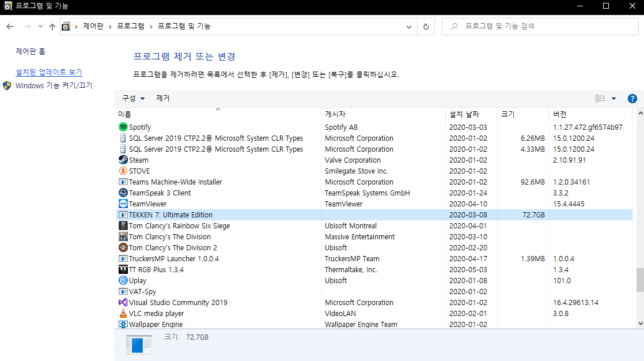
Task: Click the SQL Server CLR Types 6.26MB icon
Action: 123,138
